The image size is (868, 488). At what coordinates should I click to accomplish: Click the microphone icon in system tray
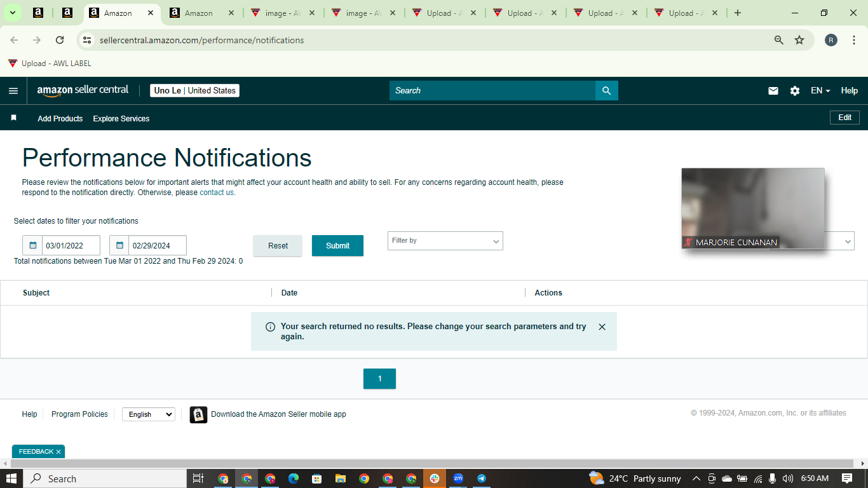coord(773,478)
